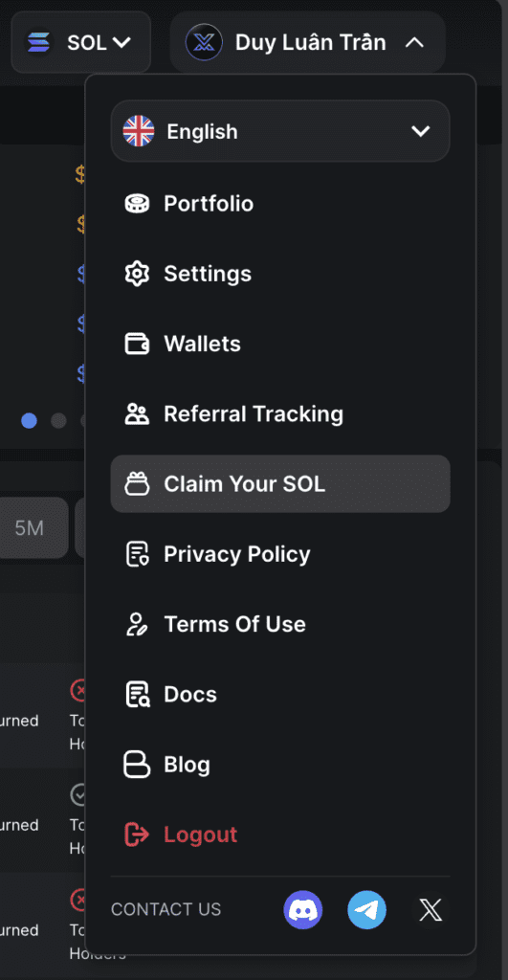
Task: Open the Telegram contact icon
Action: click(366, 909)
